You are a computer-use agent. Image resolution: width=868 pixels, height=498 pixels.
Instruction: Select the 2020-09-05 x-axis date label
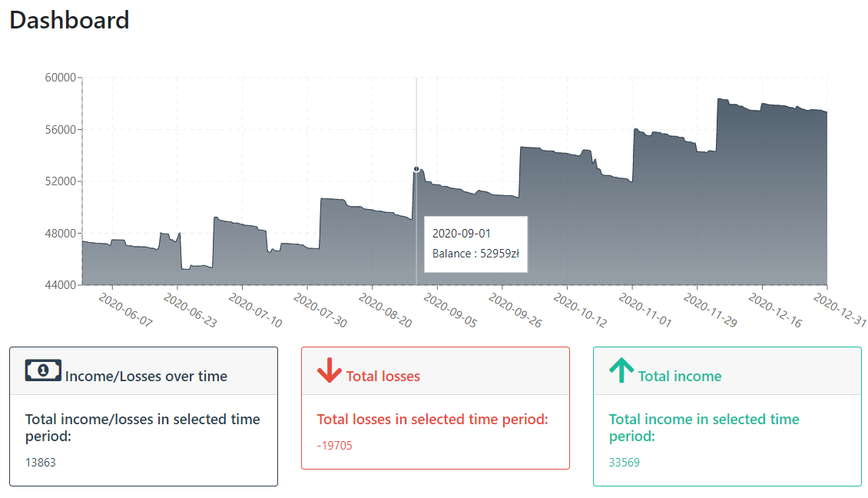pos(451,310)
